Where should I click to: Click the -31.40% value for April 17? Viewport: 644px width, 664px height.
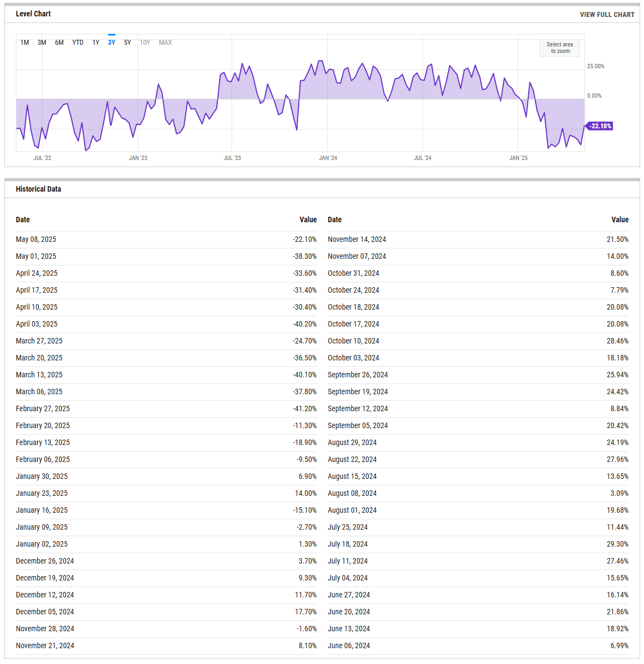pyautogui.click(x=304, y=290)
